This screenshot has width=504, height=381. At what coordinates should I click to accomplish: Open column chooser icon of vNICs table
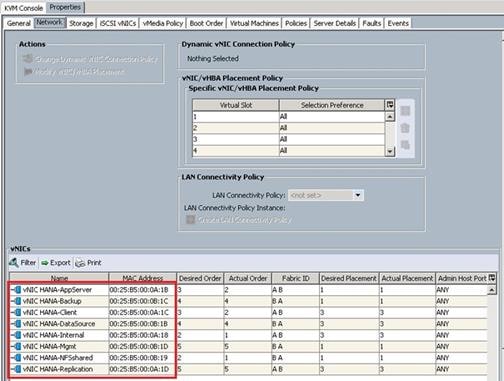[x=492, y=278]
